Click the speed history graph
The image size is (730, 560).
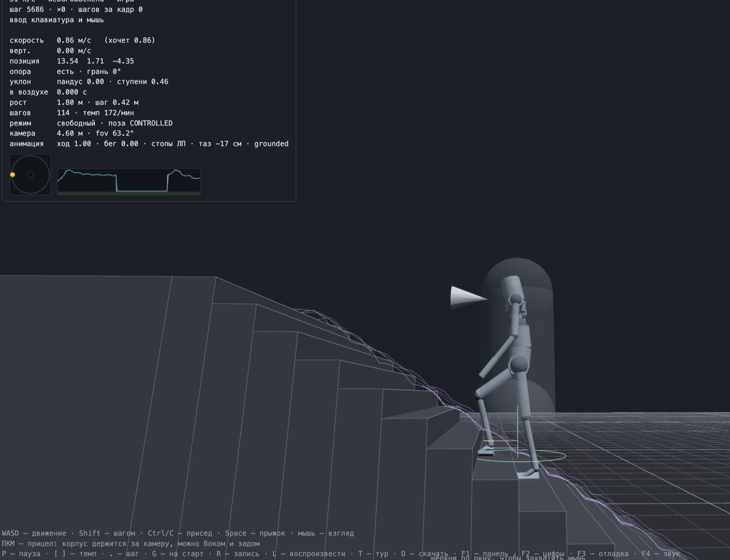(x=129, y=181)
